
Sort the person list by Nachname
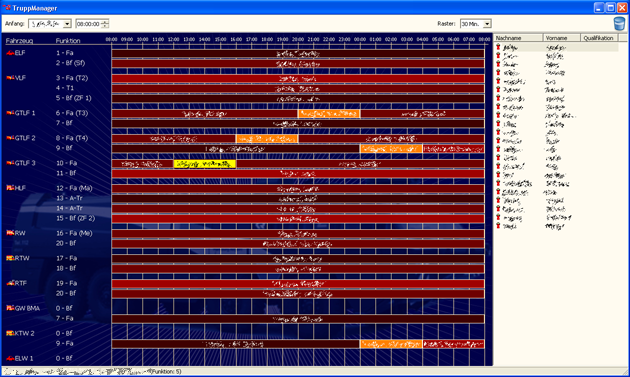coord(518,38)
